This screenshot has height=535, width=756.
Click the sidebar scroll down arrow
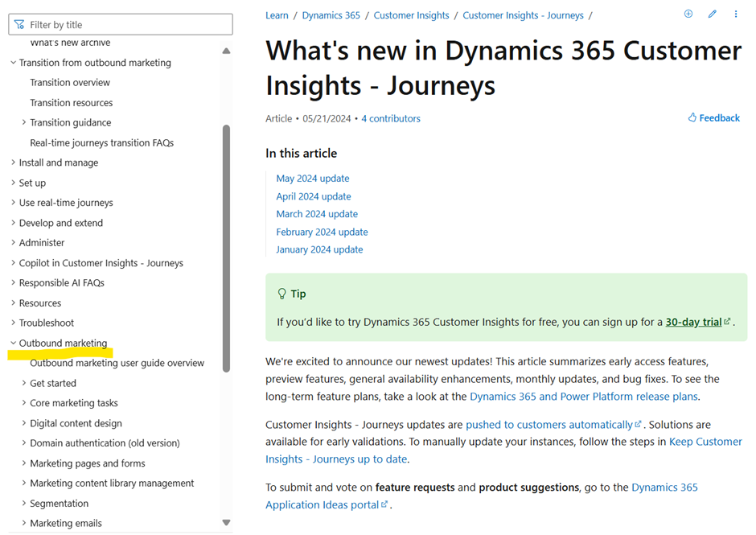click(x=226, y=522)
